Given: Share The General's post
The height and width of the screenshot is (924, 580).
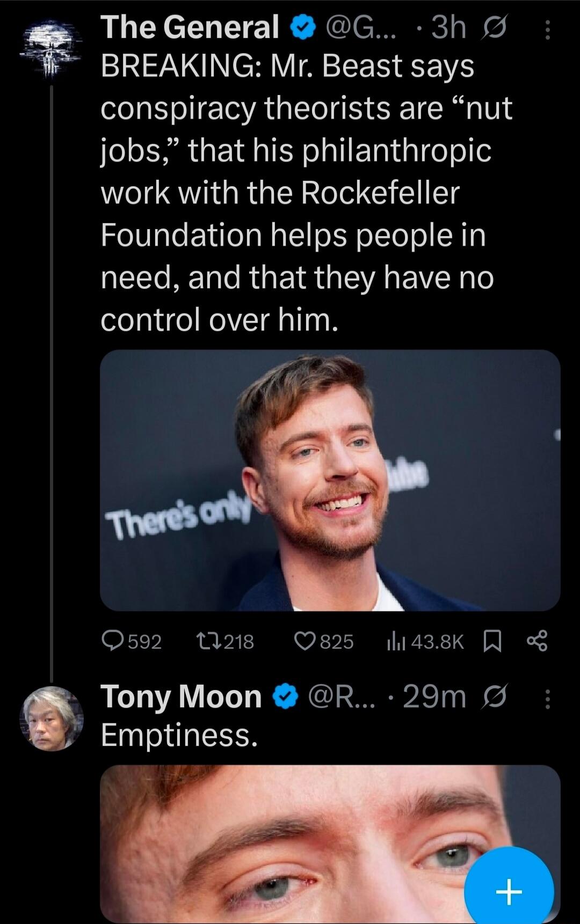Looking at the screenshot, I should tap(537, 641).
